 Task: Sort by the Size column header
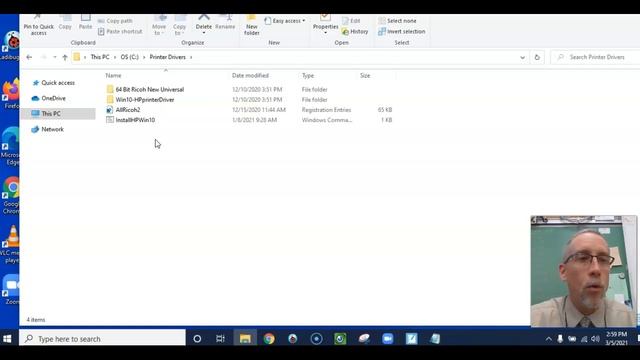coord(365,76)
